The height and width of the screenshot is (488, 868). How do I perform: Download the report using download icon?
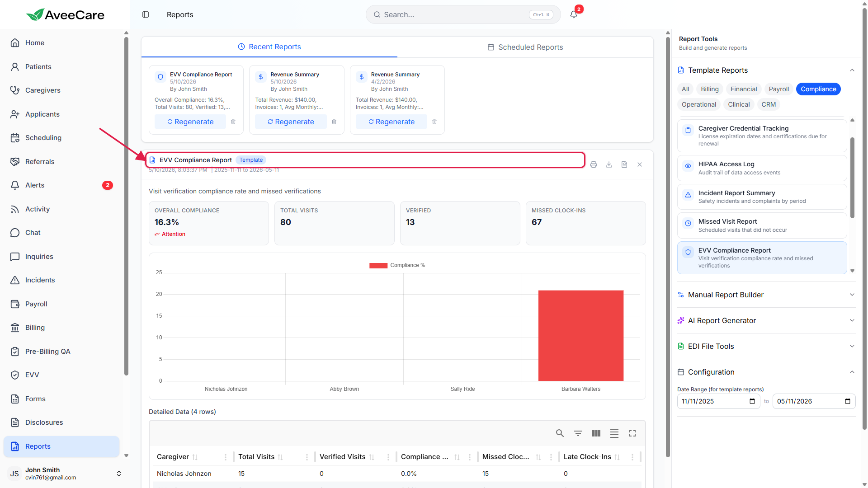[609, 164]
